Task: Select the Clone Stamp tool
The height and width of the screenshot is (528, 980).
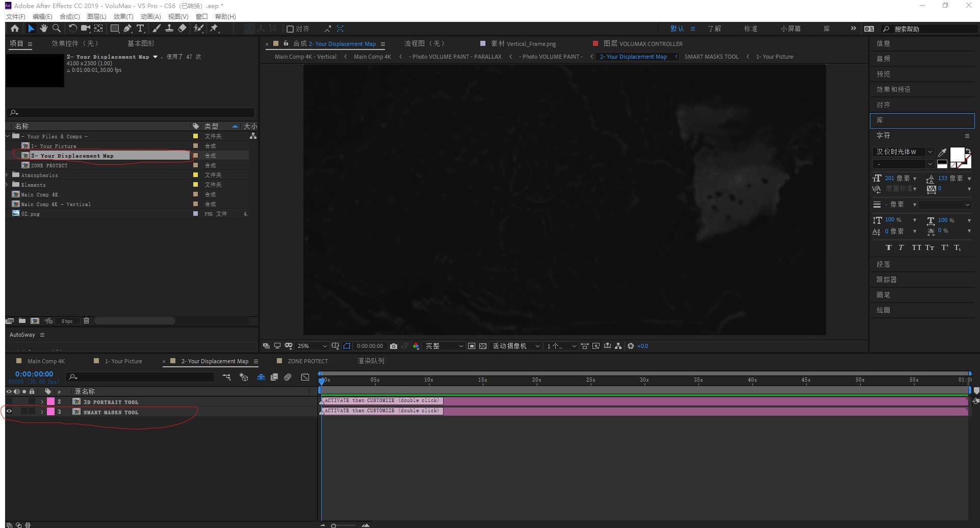Action: 169,29
